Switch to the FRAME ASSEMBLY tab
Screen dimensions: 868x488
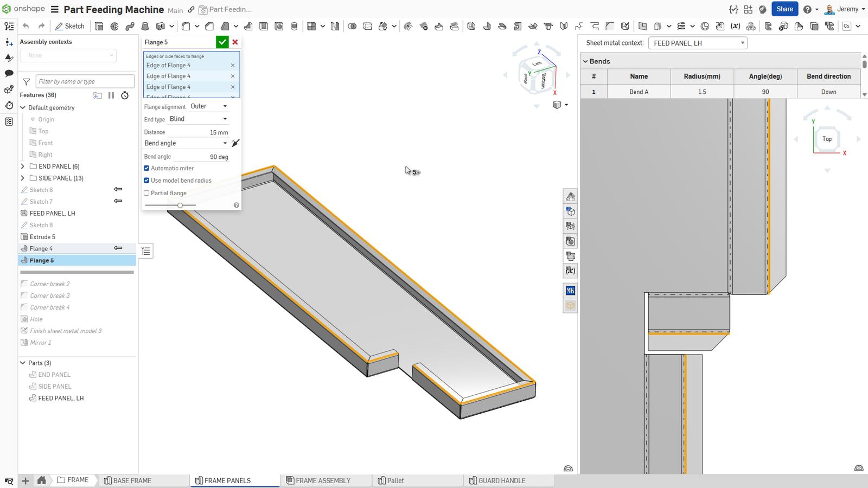coord(323,480)
